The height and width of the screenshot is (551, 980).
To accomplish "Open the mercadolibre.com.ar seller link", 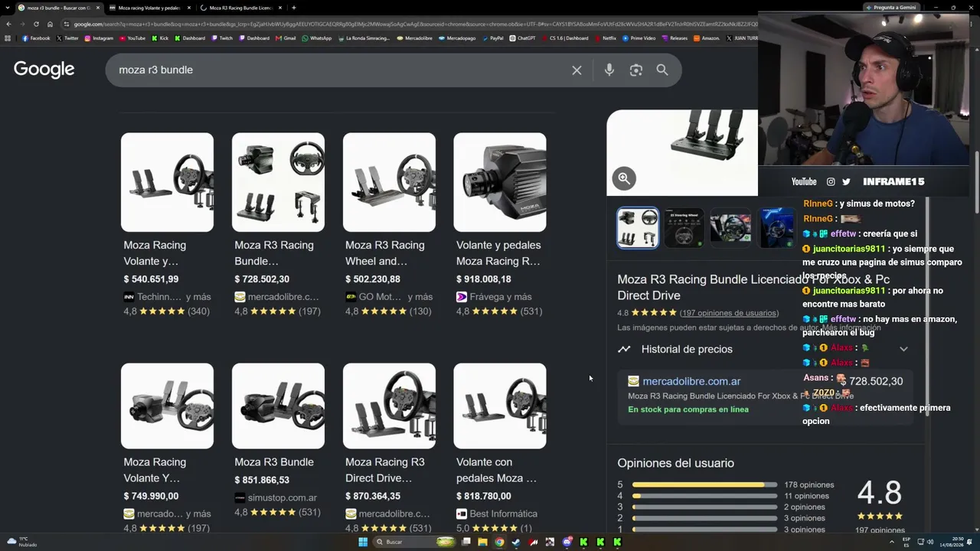I will click(691, 381).
